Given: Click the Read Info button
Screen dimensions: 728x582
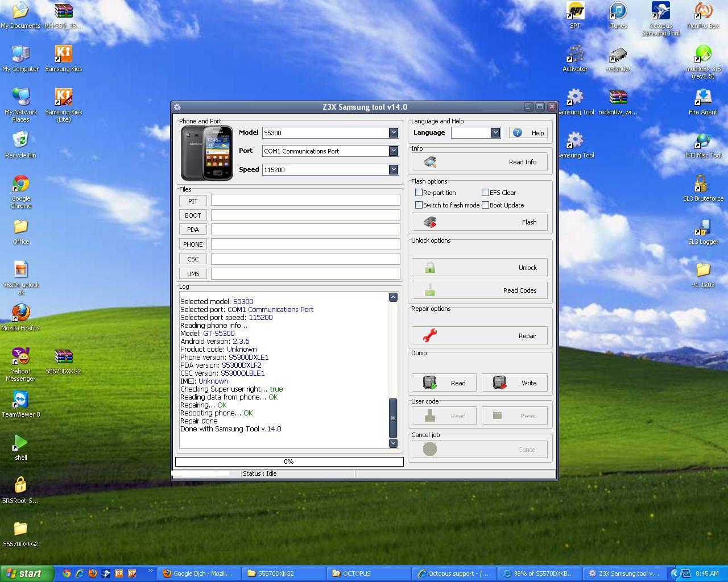Looking at the screenshot, I should tap(479, 162).
